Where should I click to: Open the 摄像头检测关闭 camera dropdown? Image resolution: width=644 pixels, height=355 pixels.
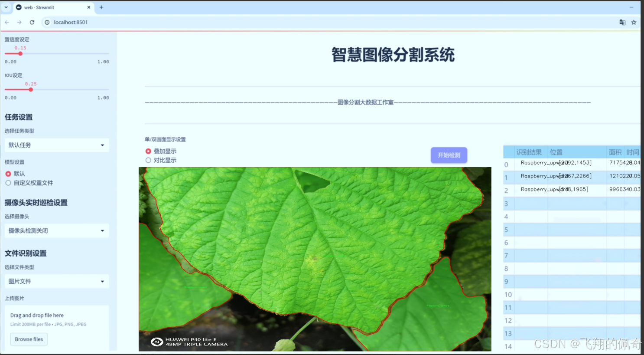pyautogui.click(x=57, y=230)
